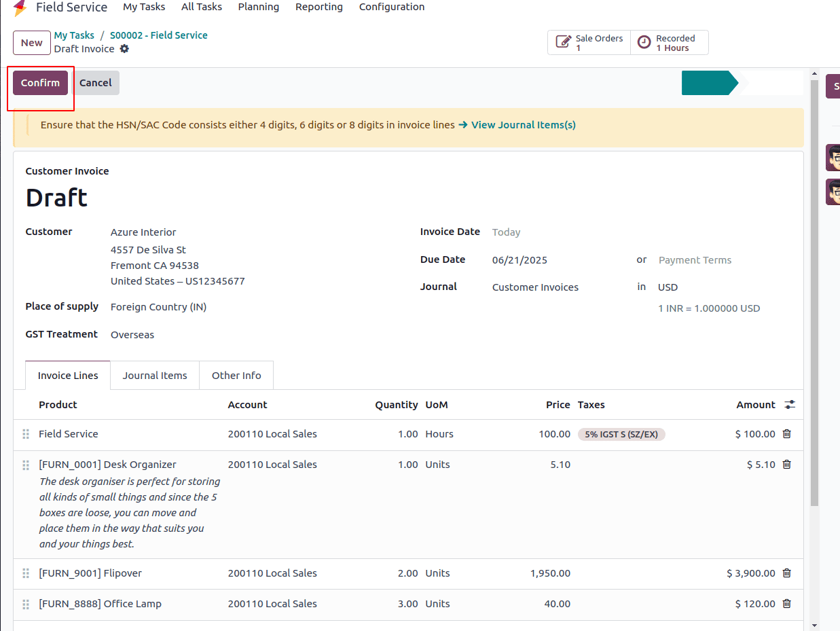Viewport: 840px width, 631px height.
Task: Click trash icon for Desk Organizer line
Action: pos(786,465)
